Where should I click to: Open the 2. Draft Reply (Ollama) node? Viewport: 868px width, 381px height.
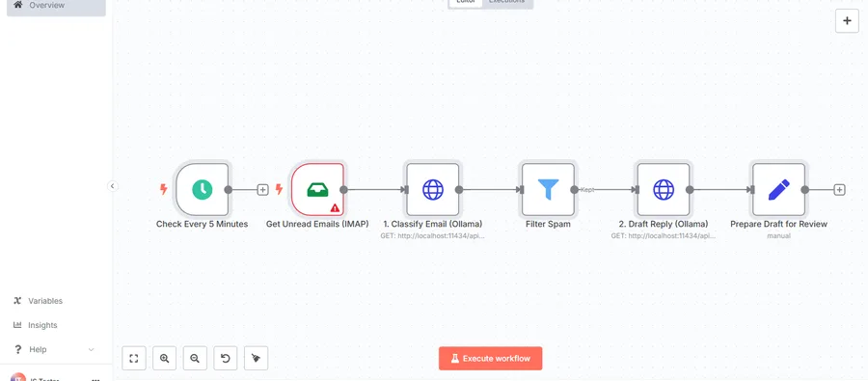(x=664, y=189)
